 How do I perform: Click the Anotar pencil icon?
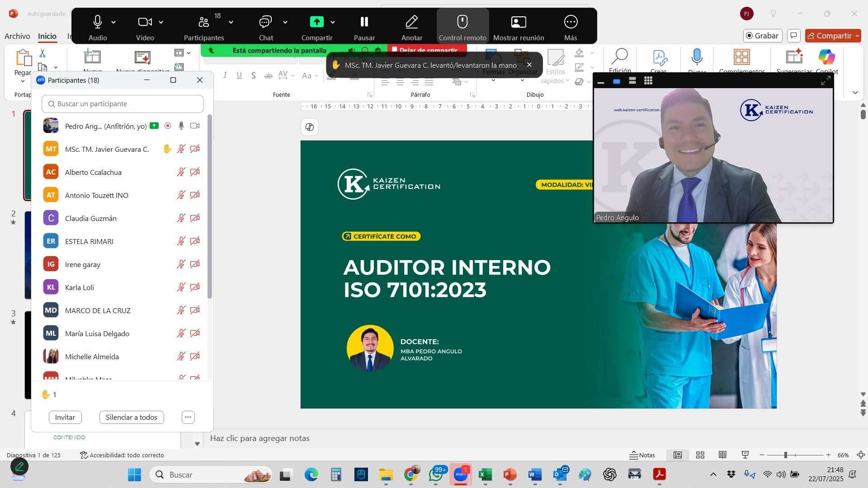point(411,22)
